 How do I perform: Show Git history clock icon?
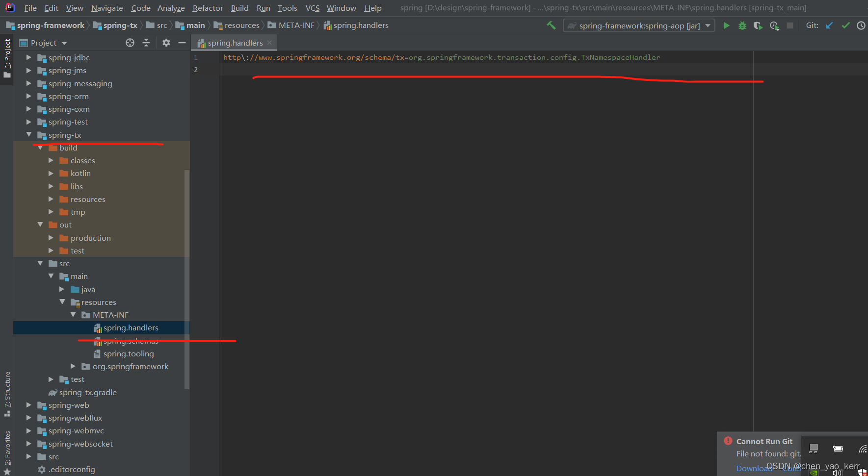click(x=861, y=25)
